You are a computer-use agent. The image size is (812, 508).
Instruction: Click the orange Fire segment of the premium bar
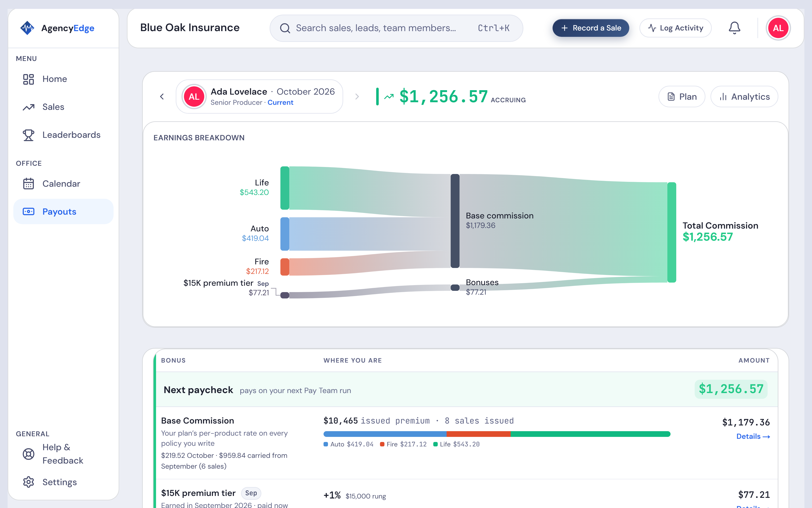click(x=479, y=434)
